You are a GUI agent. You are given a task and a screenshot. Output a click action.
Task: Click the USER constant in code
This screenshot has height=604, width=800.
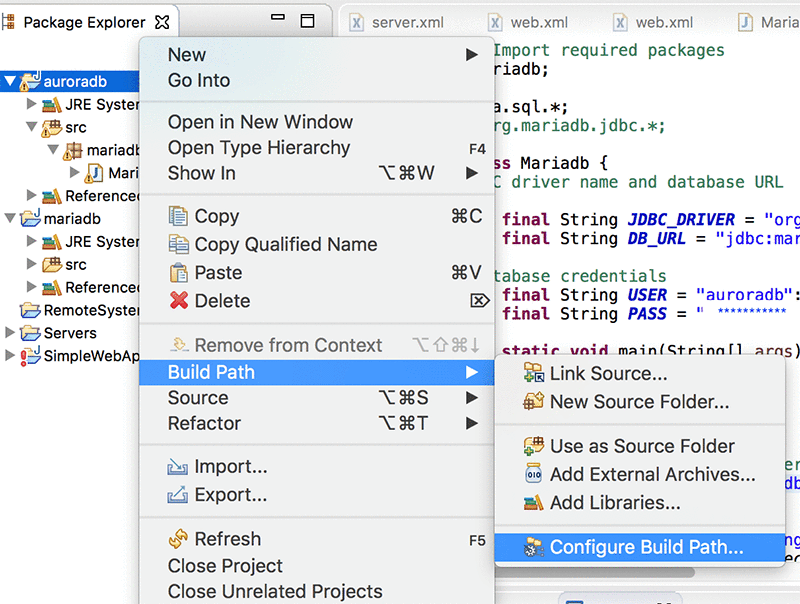[x=647, y=295]
